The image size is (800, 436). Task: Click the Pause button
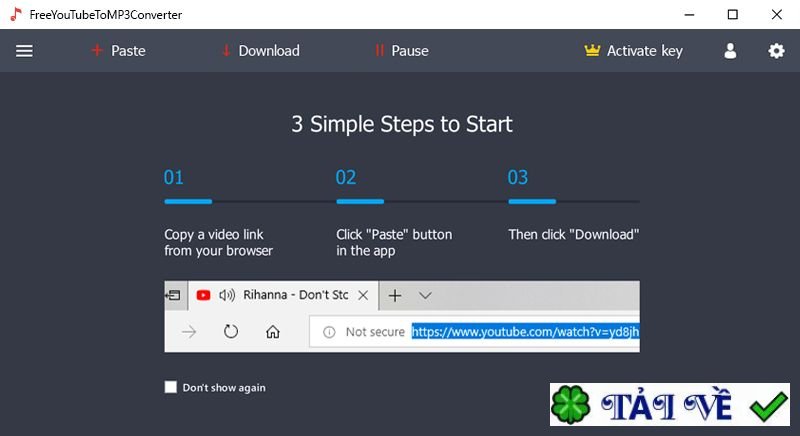click(402, 51)
